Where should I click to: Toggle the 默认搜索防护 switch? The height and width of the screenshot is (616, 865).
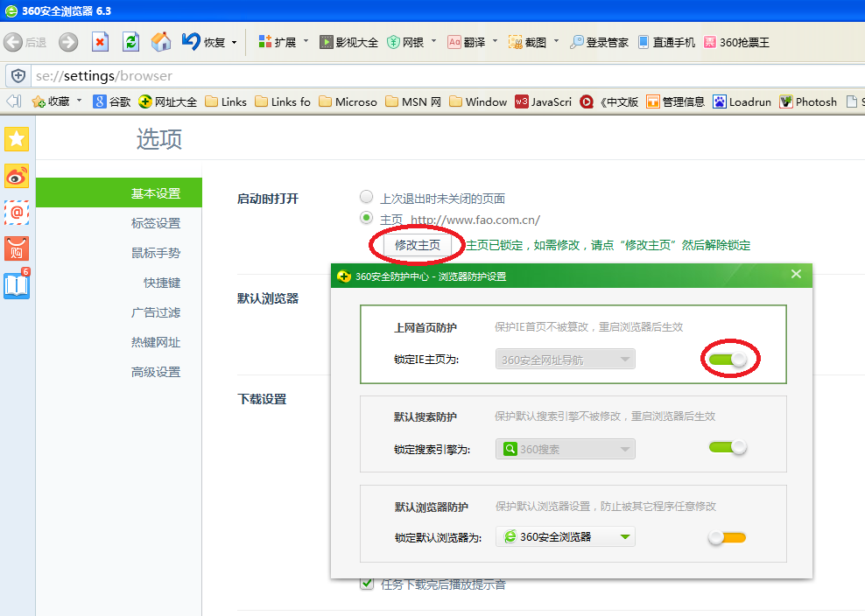[728, 447]
